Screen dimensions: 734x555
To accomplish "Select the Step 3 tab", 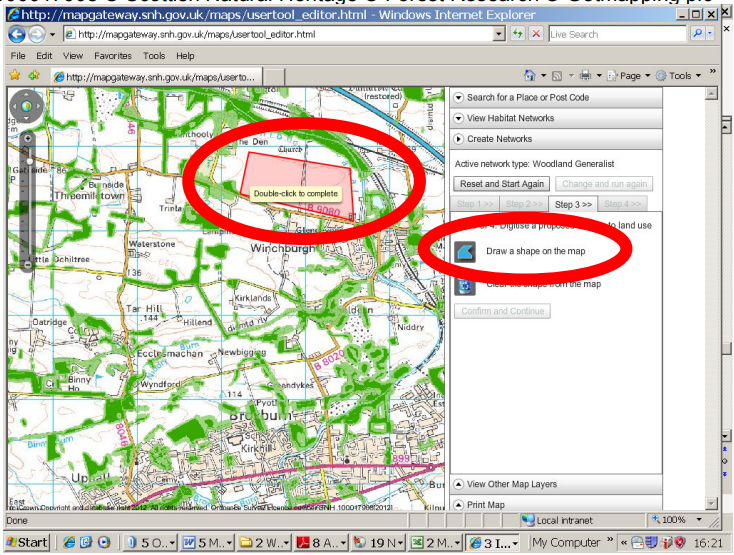I will [573, 204].
